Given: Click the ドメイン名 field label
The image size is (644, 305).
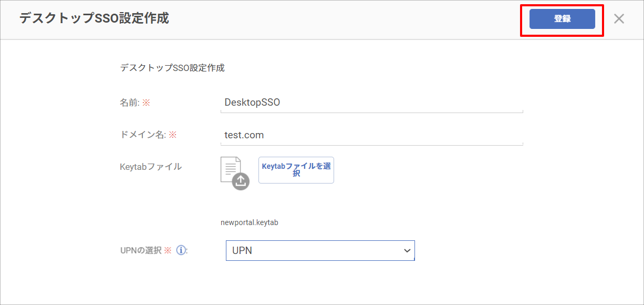Looking at the screenshot, I should coord(143,135).
